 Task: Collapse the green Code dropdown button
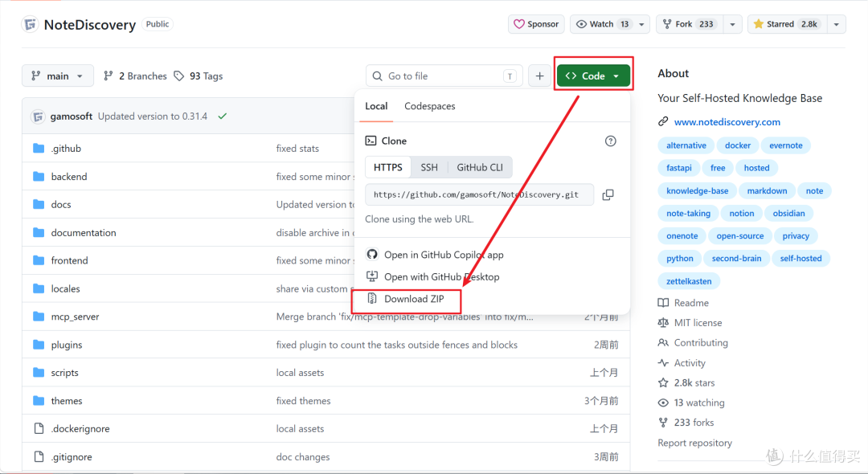593,76
